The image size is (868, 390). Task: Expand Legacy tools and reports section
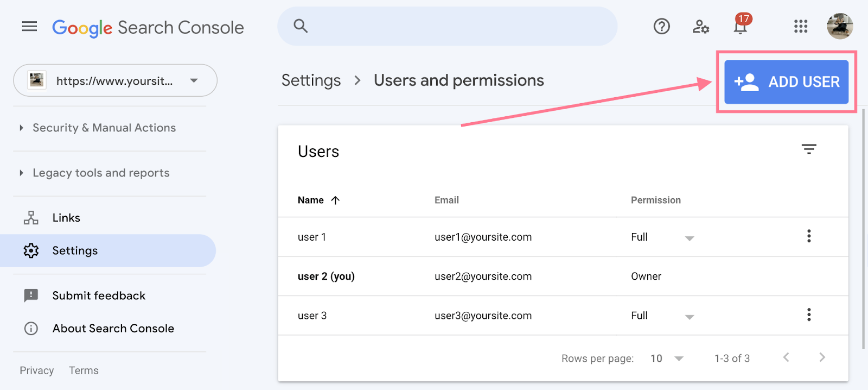(100, 173)
